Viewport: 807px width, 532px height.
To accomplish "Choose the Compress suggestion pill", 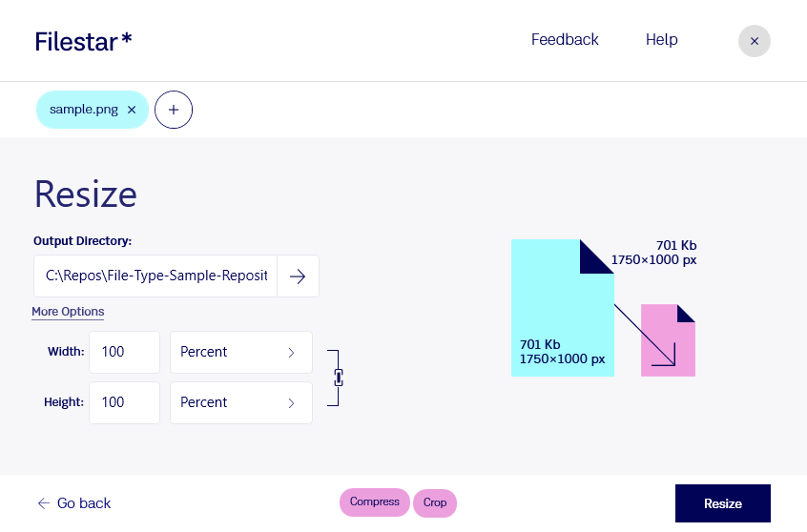I will (375, 502).
